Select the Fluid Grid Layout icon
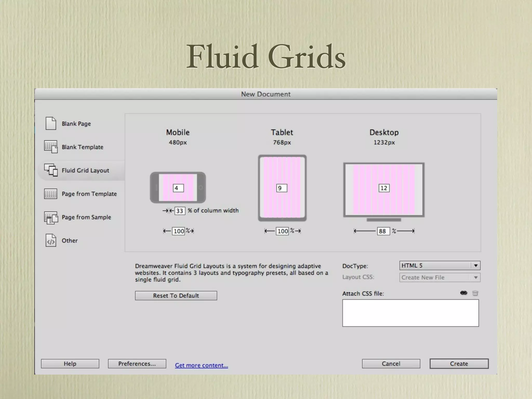 coord(51,170)
